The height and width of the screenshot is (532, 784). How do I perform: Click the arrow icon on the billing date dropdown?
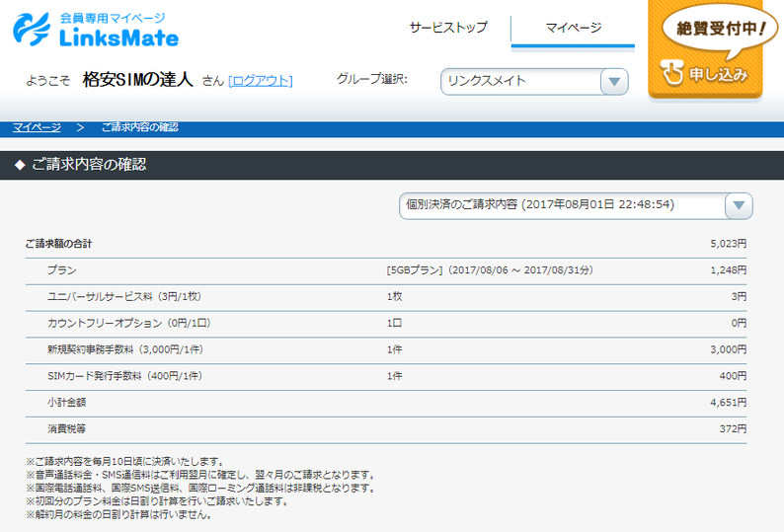(739, 205)
